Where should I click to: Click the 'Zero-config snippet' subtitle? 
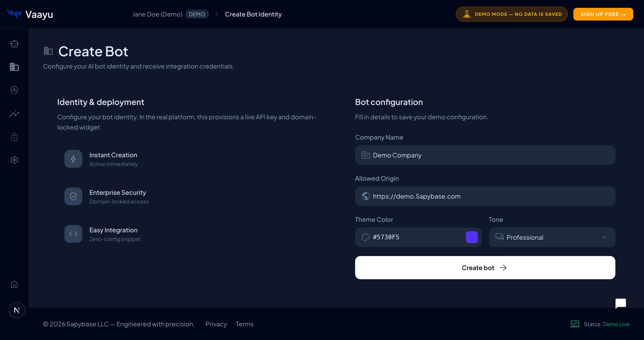coord(115,239)
